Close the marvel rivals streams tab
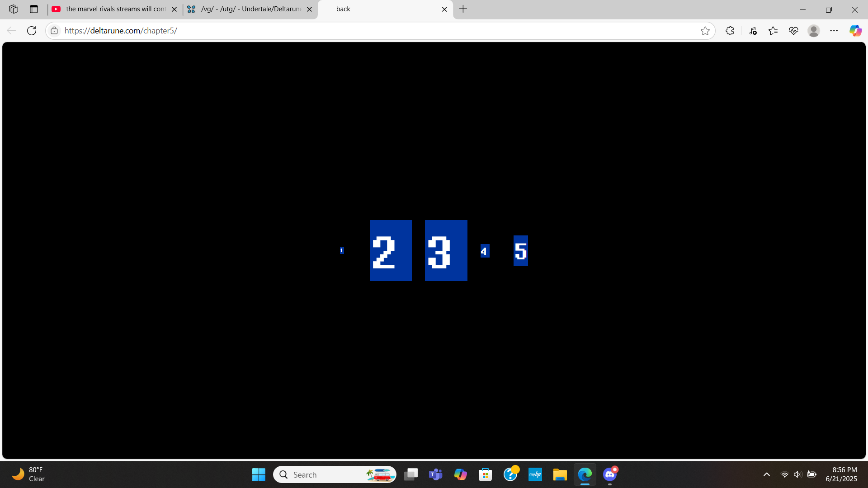Viewport: 868px width, 488px height. [x=175, y=9]
